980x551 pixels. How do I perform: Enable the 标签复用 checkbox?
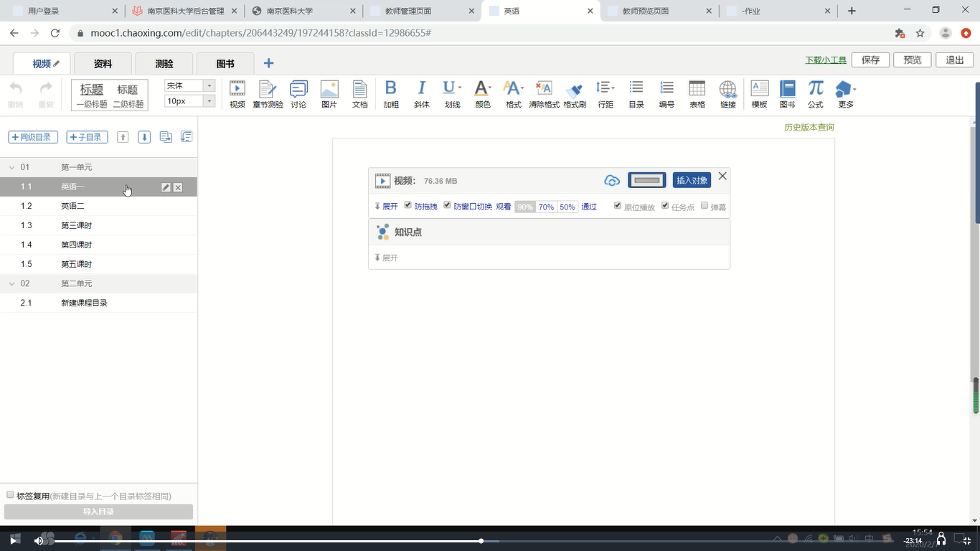(x=10, y=495)
